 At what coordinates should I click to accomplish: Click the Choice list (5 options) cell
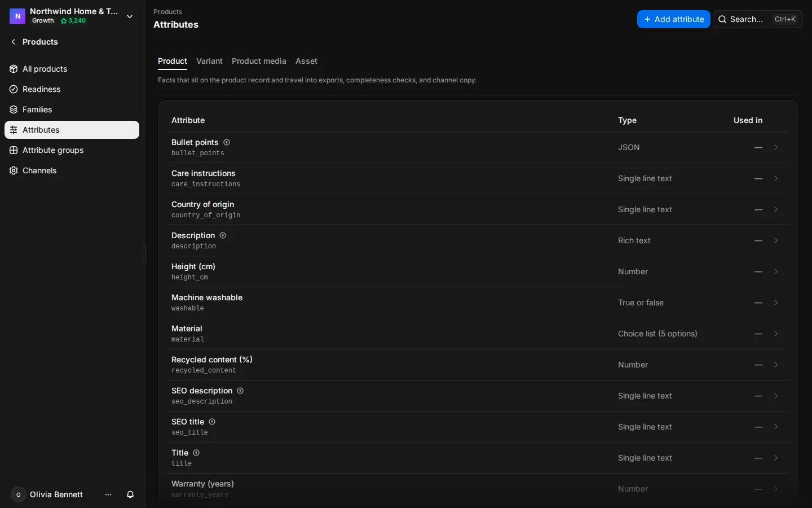657,334
